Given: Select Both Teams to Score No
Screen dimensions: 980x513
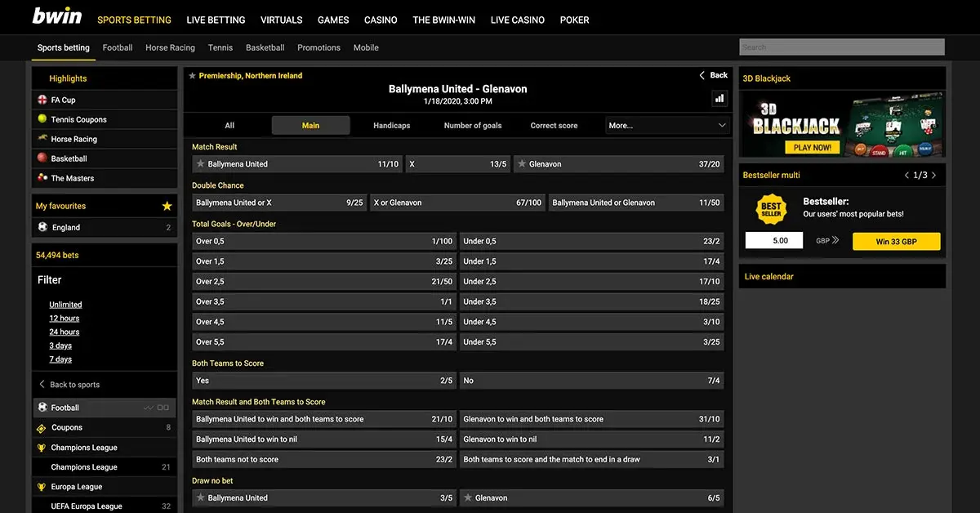Looking at the screenshot, I should point(592,381).
